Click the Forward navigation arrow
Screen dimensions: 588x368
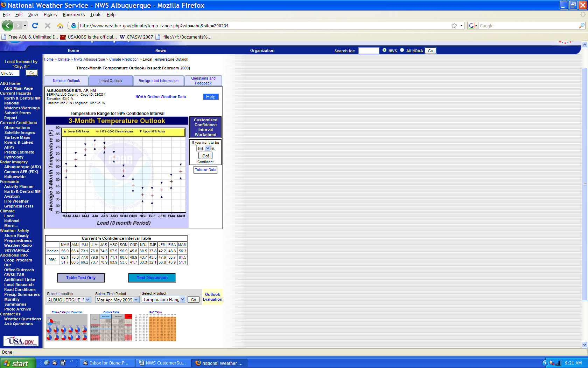[x=18, y=26]
